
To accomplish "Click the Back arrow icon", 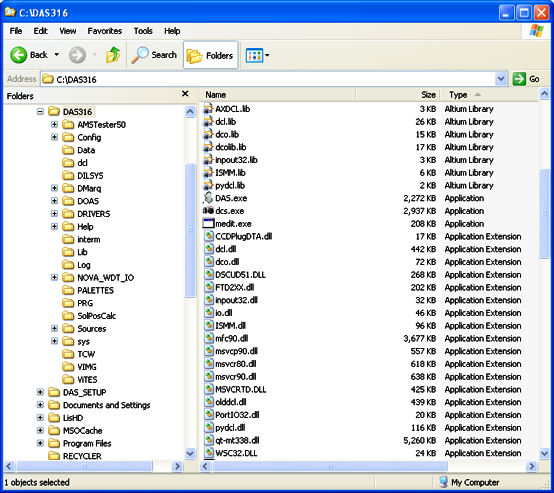I will 18,55.
